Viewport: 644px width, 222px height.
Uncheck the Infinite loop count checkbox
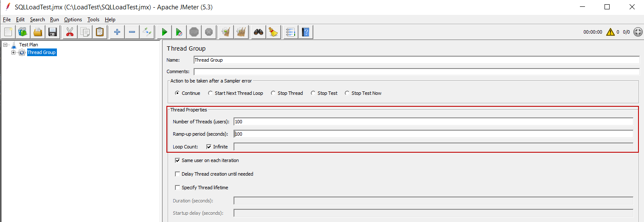tap(209, 147)
